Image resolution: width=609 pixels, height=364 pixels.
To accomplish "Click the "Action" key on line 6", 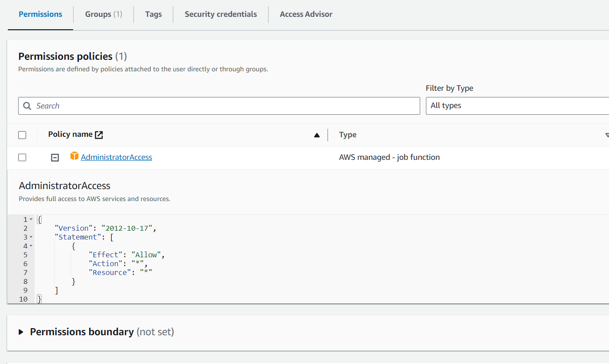I will pyautogui.click(x=106, y=263).
